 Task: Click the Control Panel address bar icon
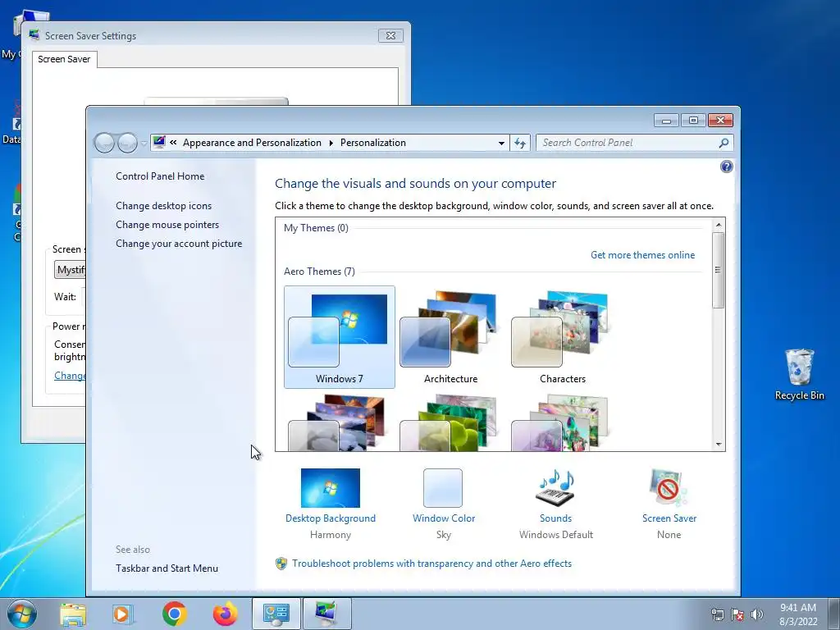(159, 142)
